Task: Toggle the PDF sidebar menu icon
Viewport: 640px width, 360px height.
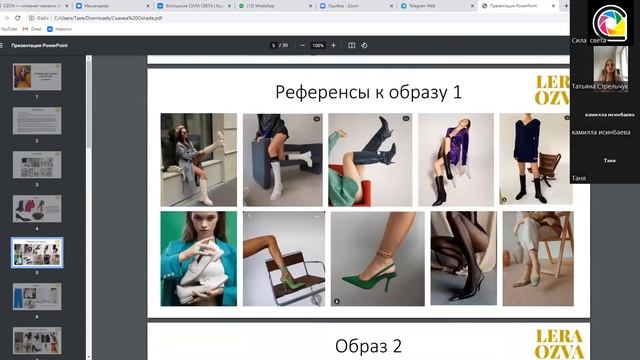Action: [x=2, y=45]
